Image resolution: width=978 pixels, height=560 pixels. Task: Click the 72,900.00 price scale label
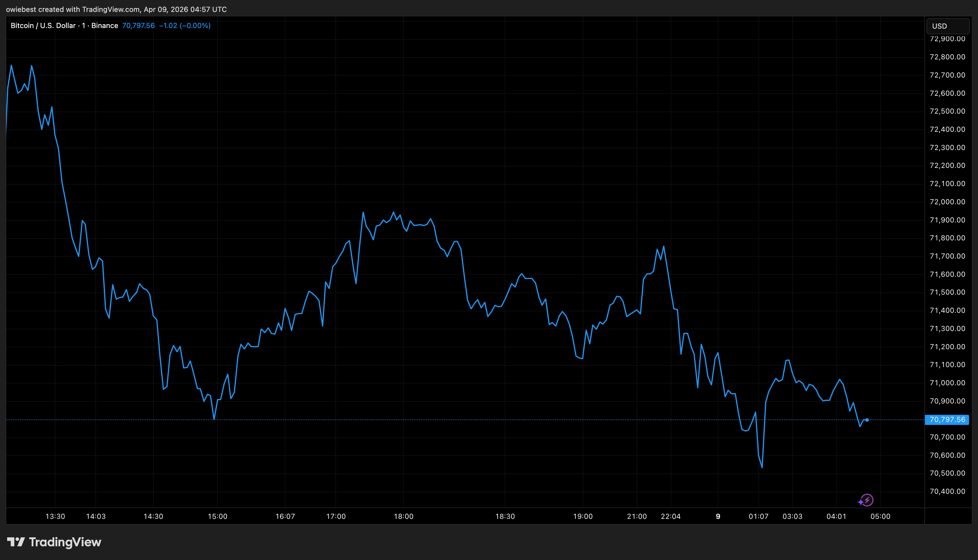point(947,39)
